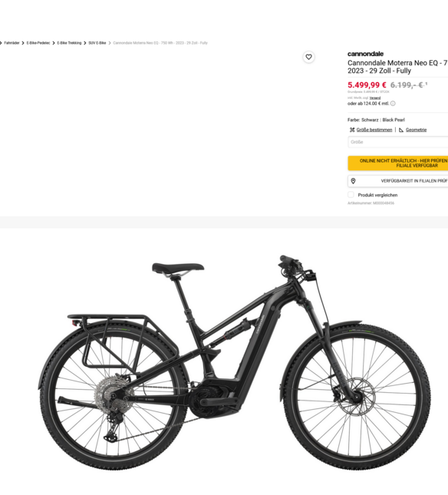The height and width of the screenshot is (495, 448).
Task: Open the Größe bestimmen link
Action: pos(374,130)
